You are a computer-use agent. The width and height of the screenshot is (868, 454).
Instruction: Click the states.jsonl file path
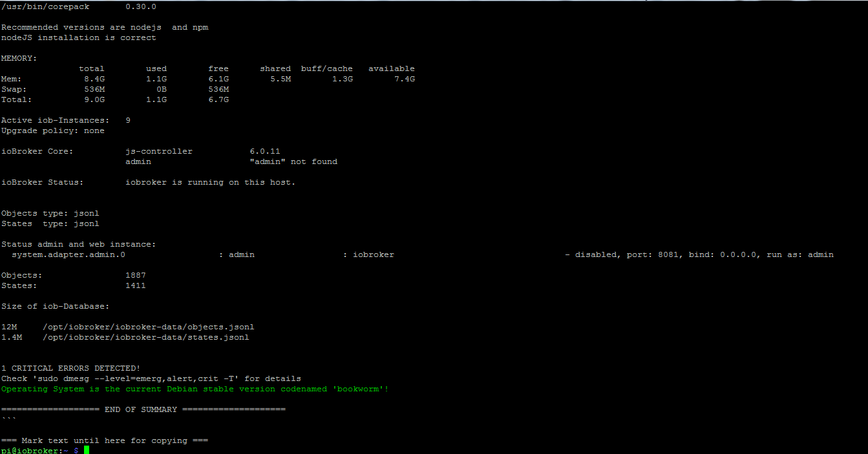click(146, 337)
